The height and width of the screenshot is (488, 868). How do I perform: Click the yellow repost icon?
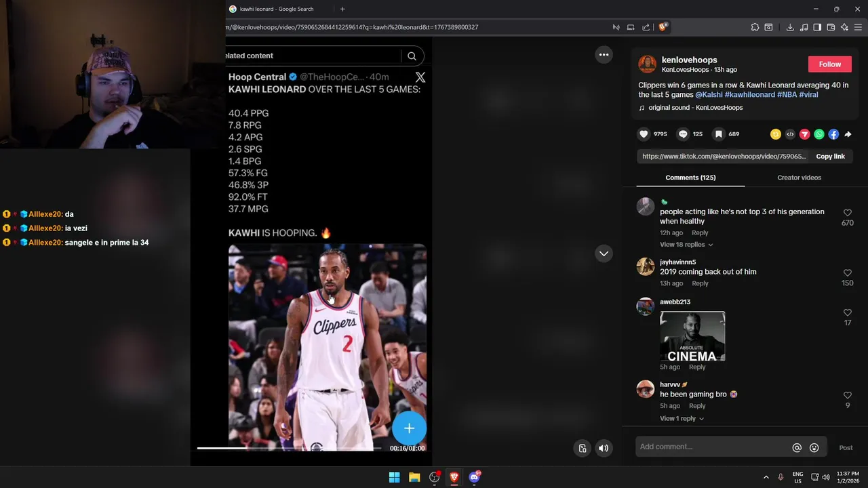coord(775,134)
